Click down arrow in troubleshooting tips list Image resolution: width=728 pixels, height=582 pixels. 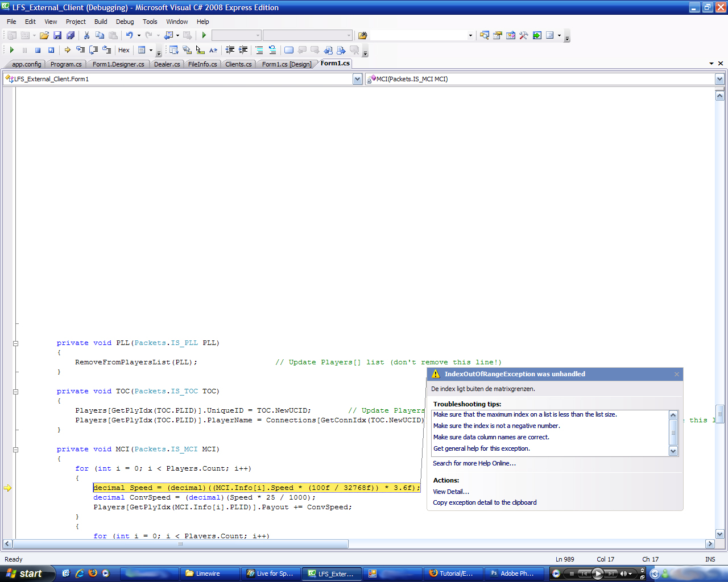pos(673,451)
